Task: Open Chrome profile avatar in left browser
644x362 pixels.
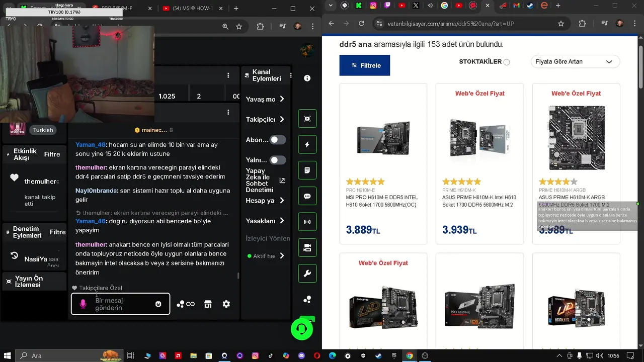Action: click(x=297, y=27)
